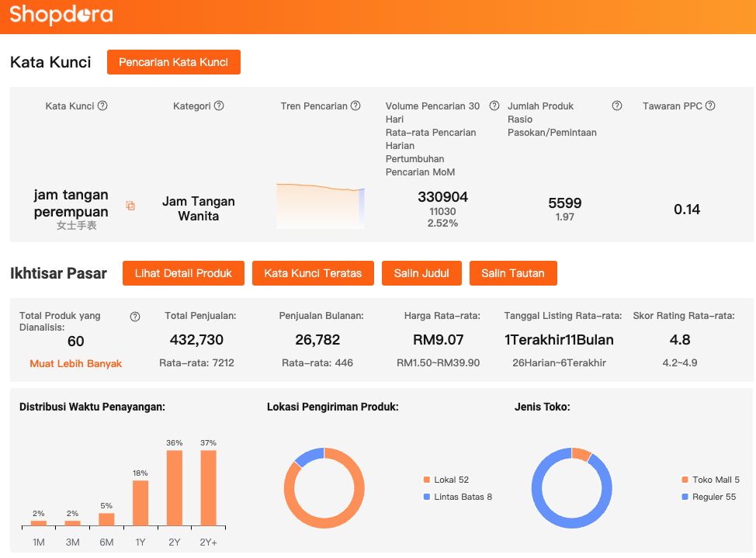Click help icon beside Tawaran PPC
The height and width of the screenshot is (558, 756).
[x=710, y=106]
